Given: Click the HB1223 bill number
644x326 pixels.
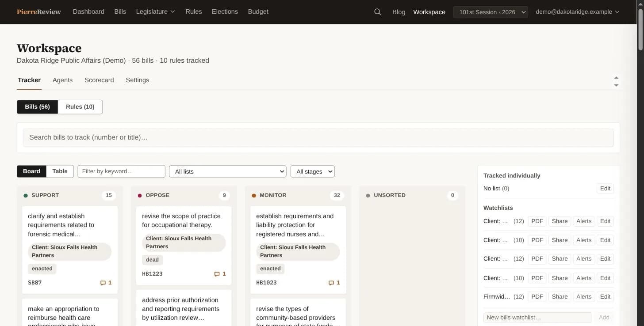Looking at the screenshot, I should tap(152, 274).
